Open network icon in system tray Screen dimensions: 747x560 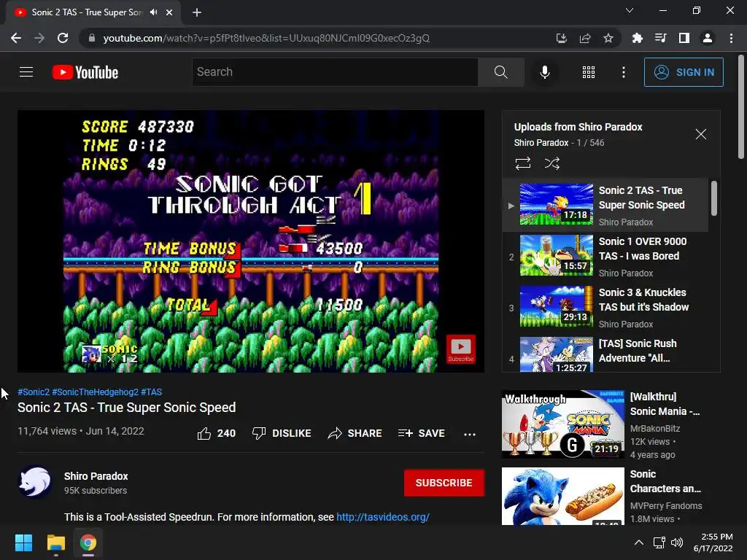click(x=659, y=542)
